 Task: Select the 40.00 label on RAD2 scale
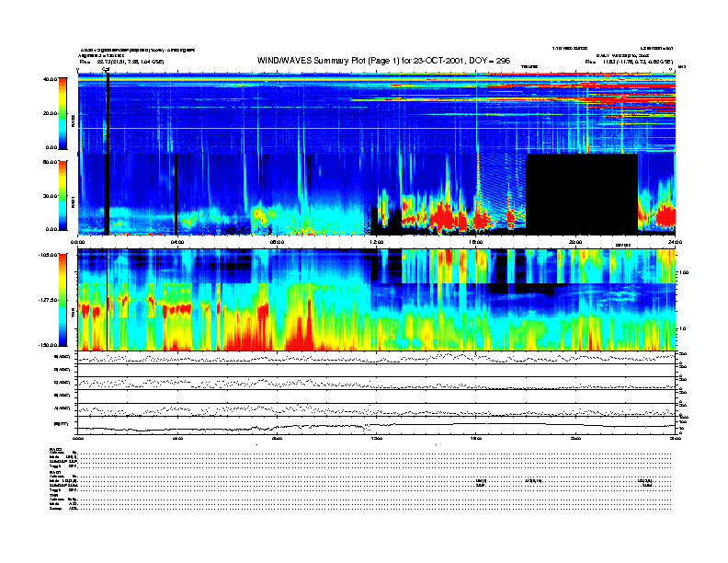point(50,79)
